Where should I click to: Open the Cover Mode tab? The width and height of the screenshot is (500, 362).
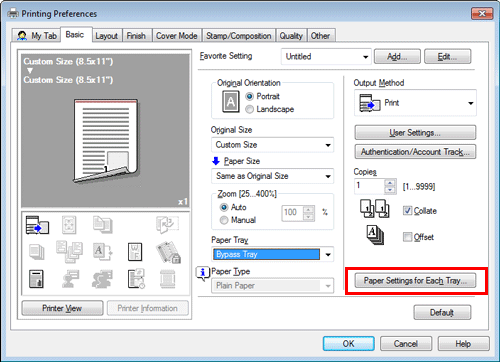click(x=177, y=36)
